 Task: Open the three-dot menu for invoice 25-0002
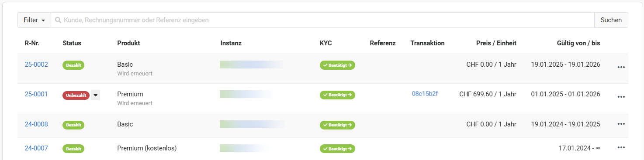(621, 67)
